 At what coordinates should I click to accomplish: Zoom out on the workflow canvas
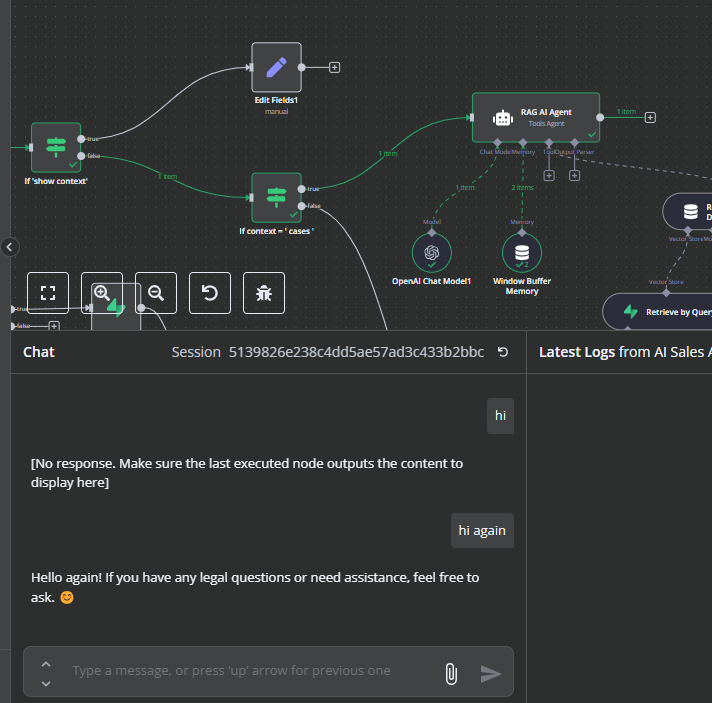coord(156,293)
